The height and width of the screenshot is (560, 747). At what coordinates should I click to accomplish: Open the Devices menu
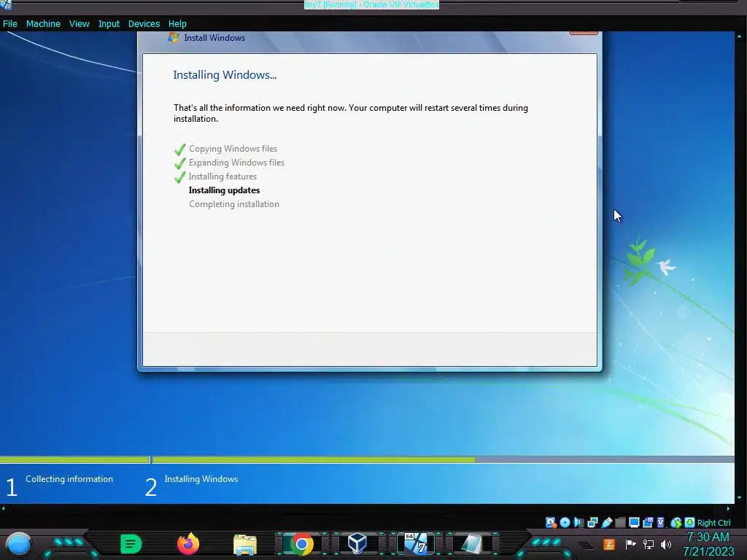pyautogui.click(x=144, y=24)
